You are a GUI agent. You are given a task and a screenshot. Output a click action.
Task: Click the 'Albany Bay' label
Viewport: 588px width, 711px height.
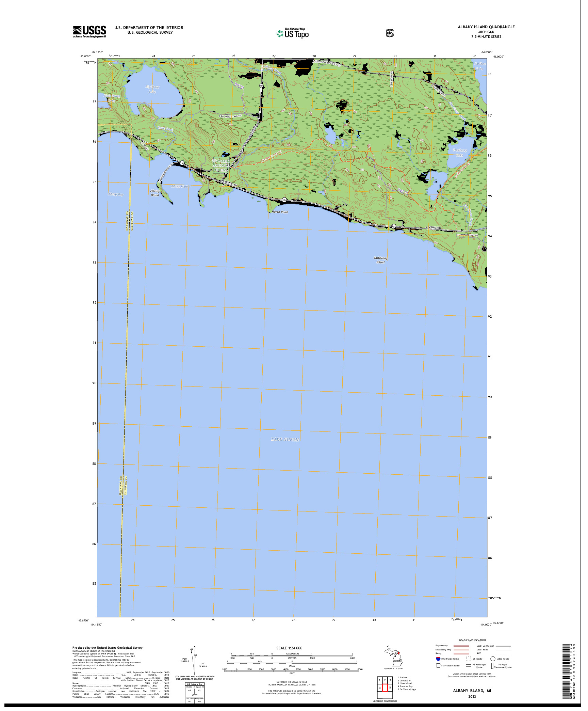pyautogui.click(x=116, y=194)
